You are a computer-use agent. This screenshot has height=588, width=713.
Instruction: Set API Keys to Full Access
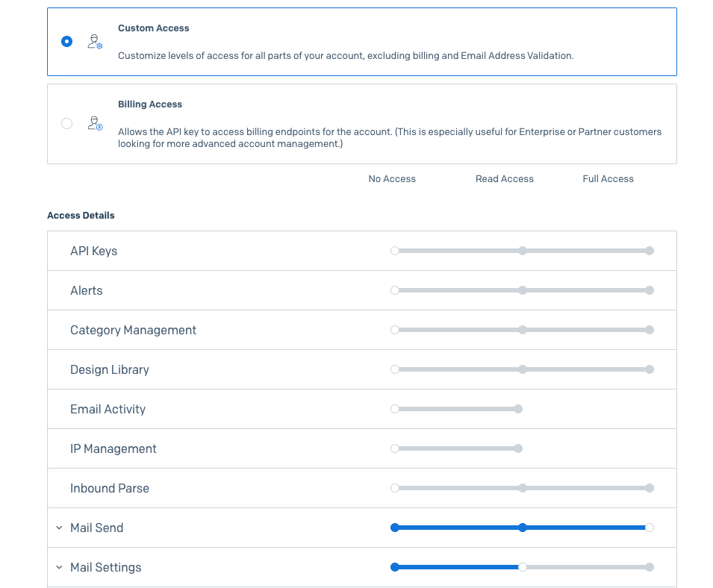650,251
